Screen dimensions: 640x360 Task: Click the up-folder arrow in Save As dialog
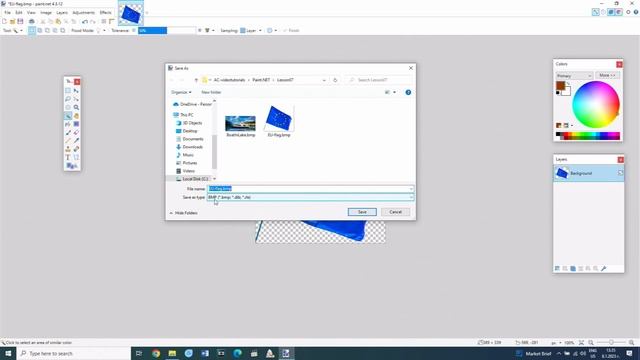[x=196, y=80]
